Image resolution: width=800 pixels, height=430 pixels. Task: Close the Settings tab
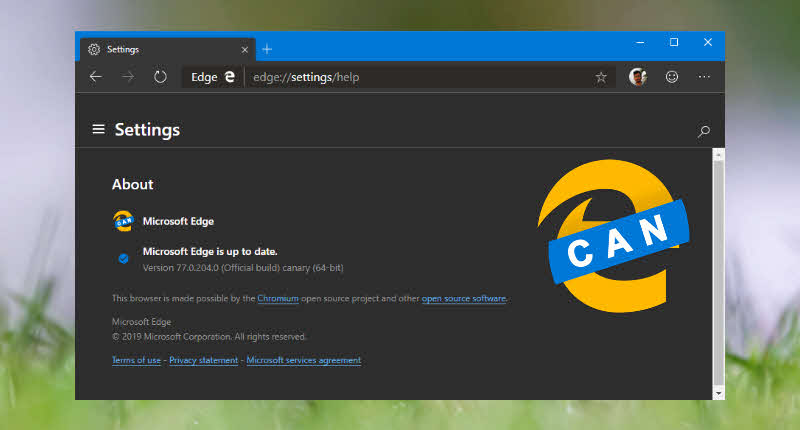tap(244, 49)
